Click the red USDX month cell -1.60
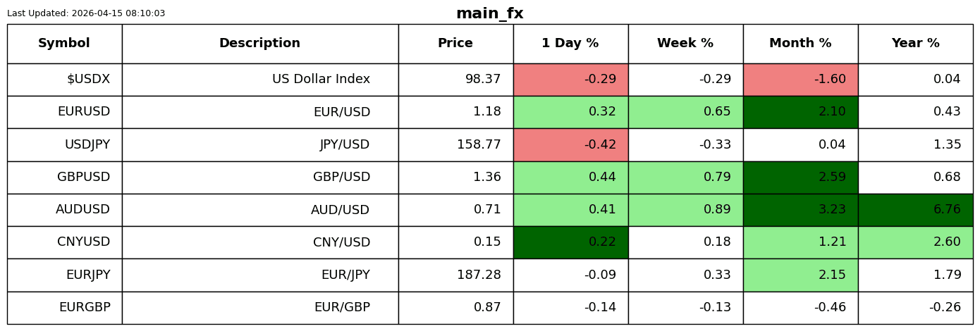980x331 pixels. coord(800,80)
